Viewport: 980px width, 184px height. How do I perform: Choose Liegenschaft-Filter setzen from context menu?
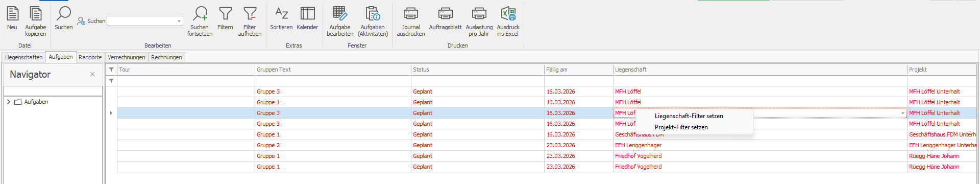point(689,116)
